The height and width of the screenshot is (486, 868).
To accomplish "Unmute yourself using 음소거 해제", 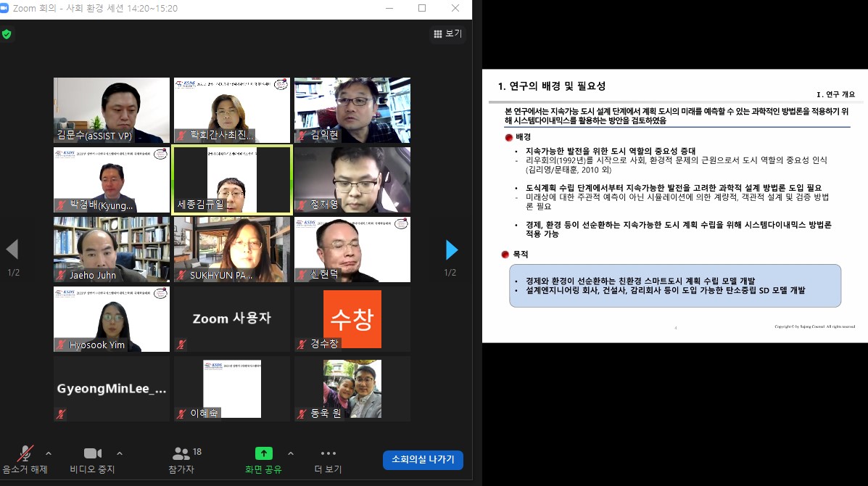I will pos(26,457).
